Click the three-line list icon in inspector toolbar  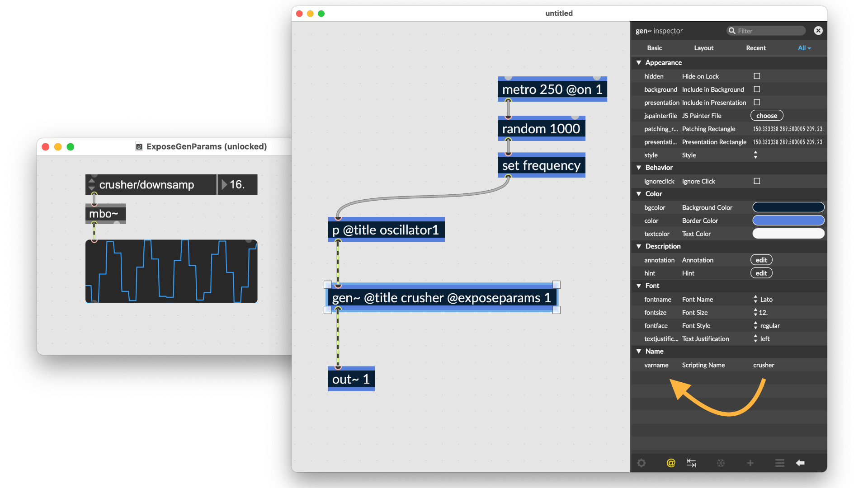(779, 463)
